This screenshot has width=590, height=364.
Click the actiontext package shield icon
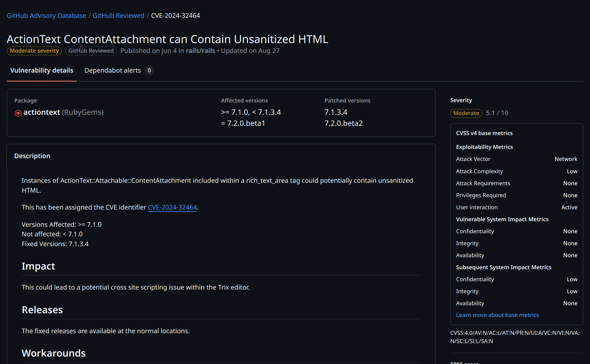[18, 113]
